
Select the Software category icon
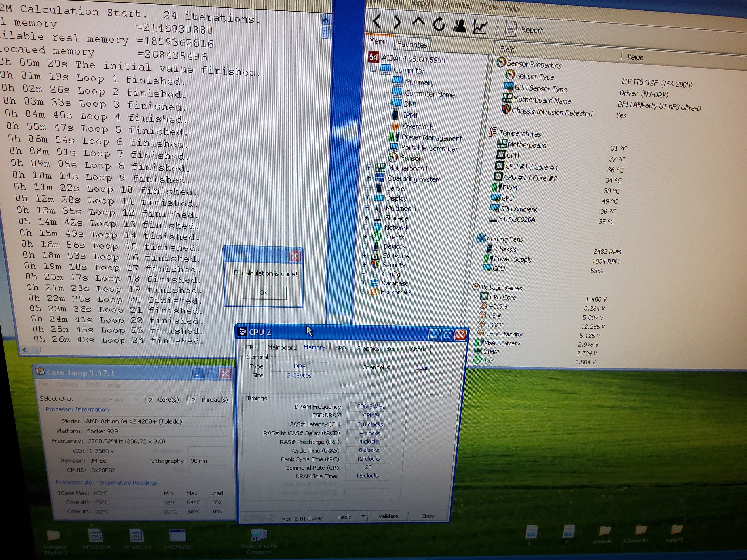click(375, 256)
